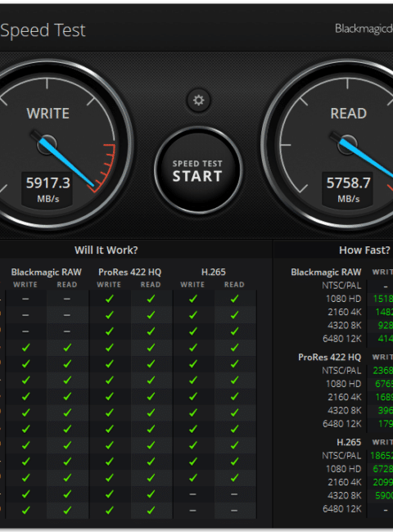393x532 pixels.
Task: Click 2160 4K under How Fast H.265
Action: pos(345,482)
